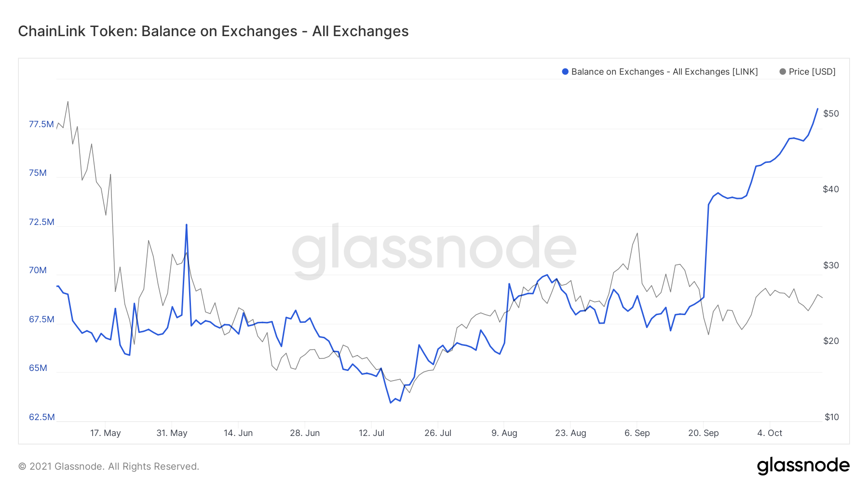Toggle the Price [USD] legend label
The width and height of the screenshot is (868, 488).
click(x=812, y=72)
